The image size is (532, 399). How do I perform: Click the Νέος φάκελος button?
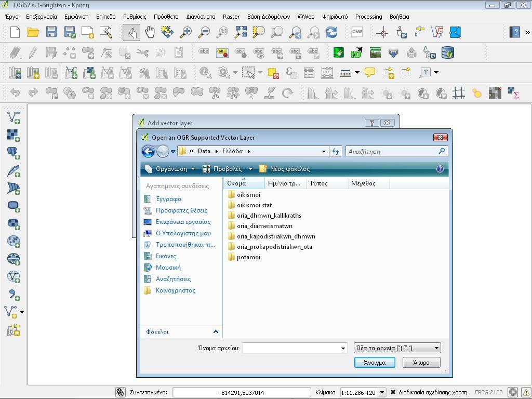pos(284,169)
